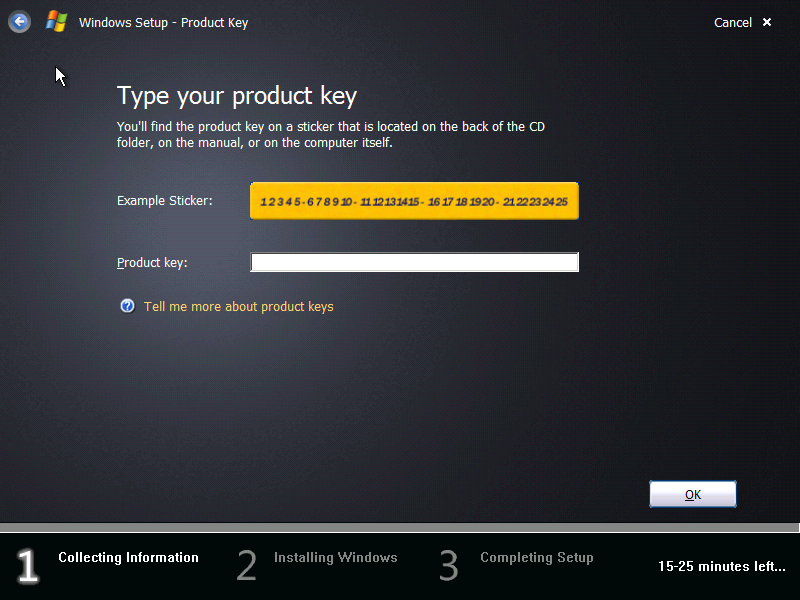Click the OK button

tap(692, 493)
